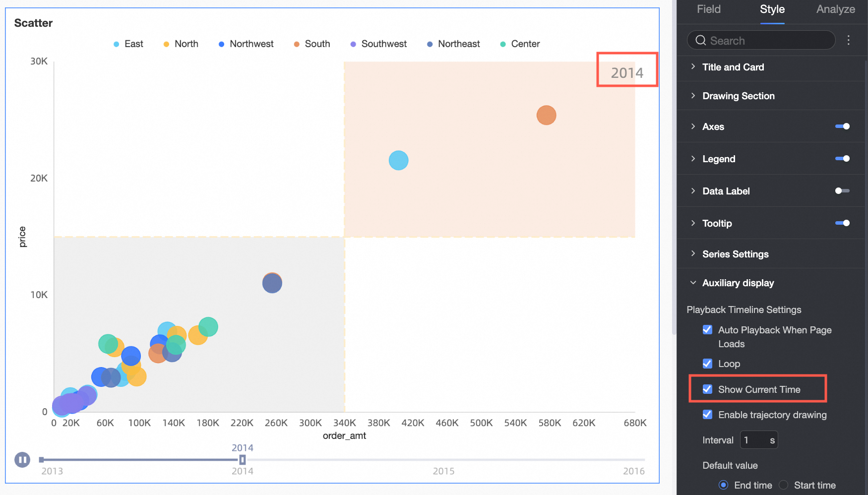Click the Scatter chart title
Viewport: 868px width, 495px height.
point(33,23)
